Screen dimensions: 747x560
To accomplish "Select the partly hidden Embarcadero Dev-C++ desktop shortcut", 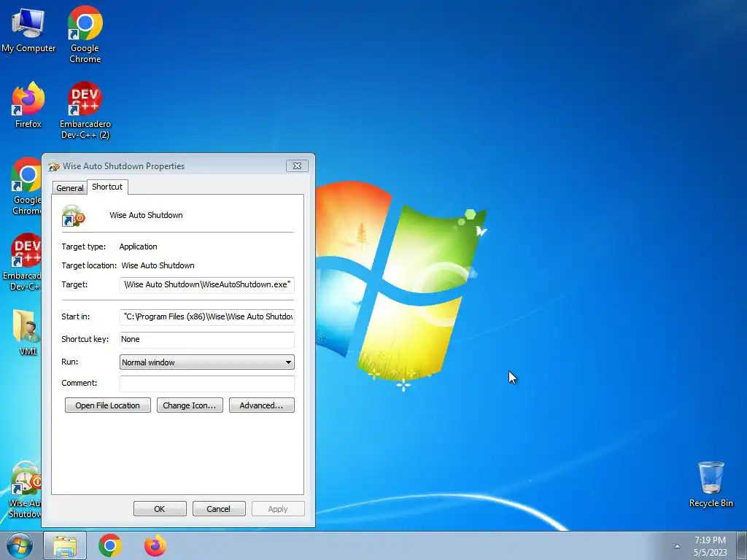I will click(x=23, y=262).
